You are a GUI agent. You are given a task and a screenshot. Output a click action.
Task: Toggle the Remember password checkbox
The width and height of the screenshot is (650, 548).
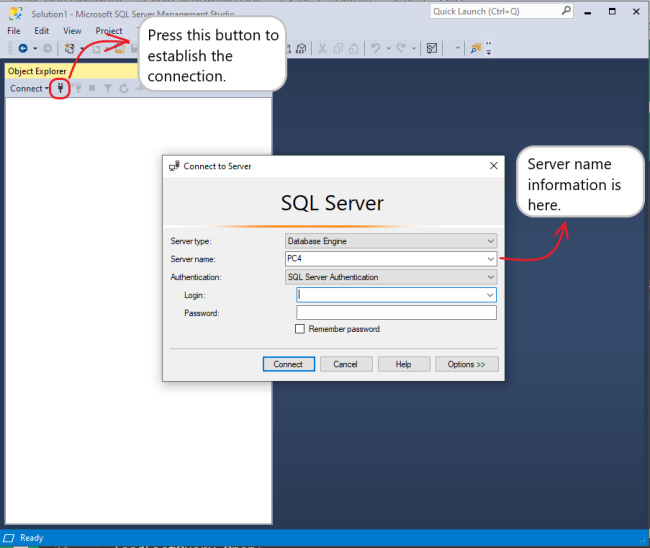pyautogui.click(x=300, y=329)
